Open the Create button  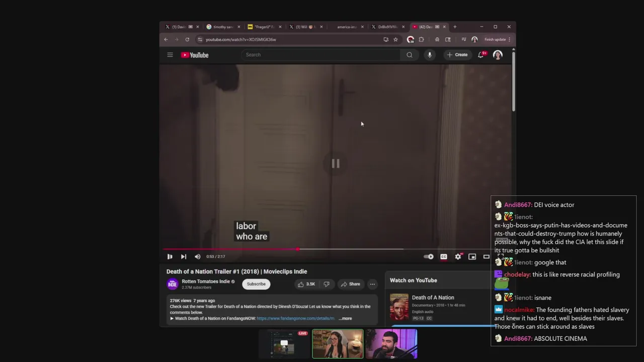[x=457, y=55]
